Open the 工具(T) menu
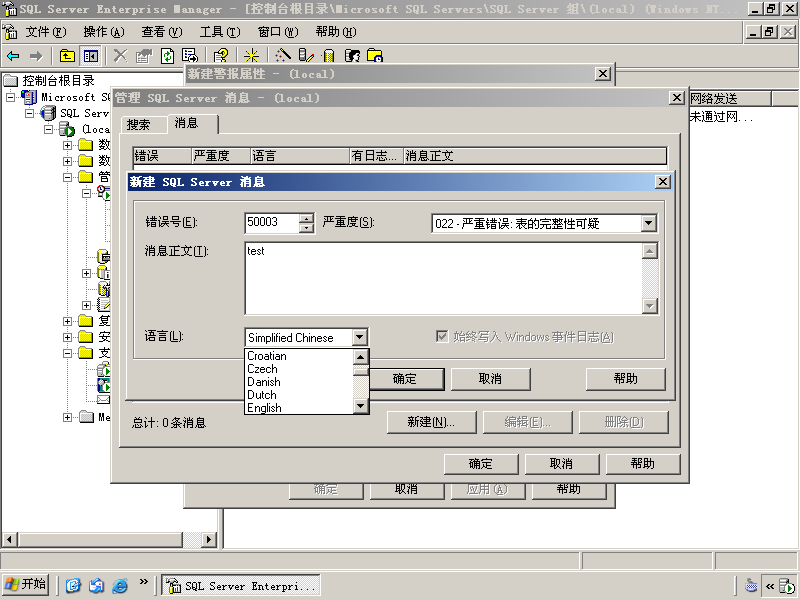Image resolution: width=800 pixels, height=600 pixels. click(220, 32)
